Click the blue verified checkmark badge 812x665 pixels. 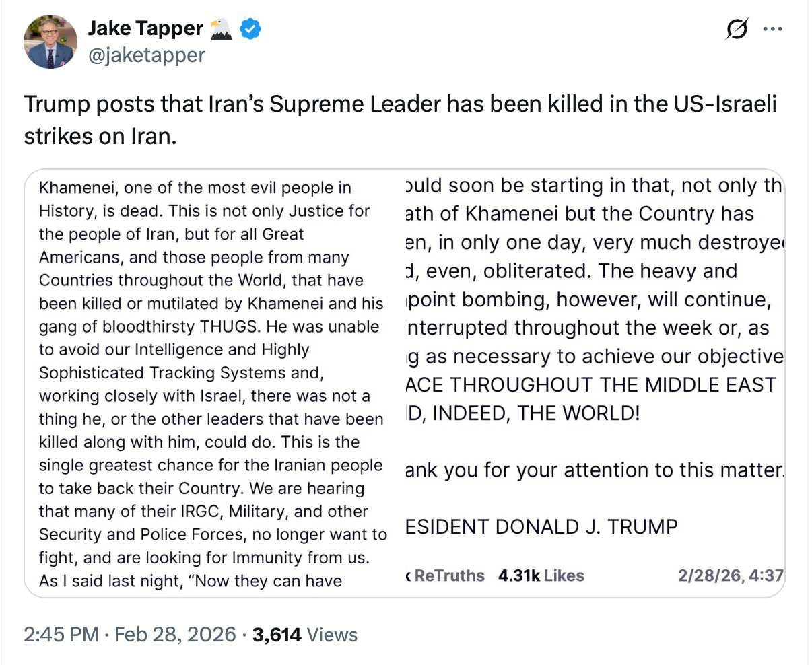(251, 29)
